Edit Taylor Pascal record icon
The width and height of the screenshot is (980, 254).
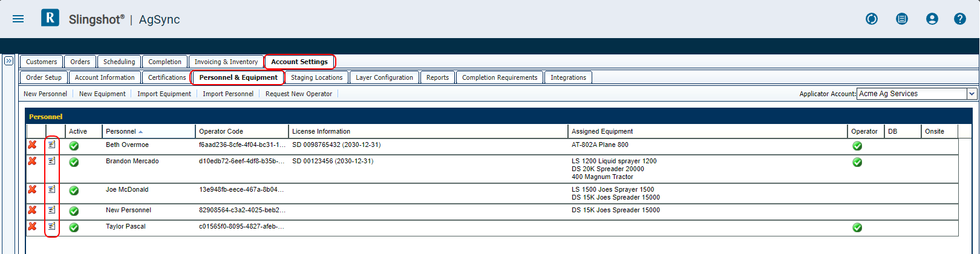[x=52, y=226]
